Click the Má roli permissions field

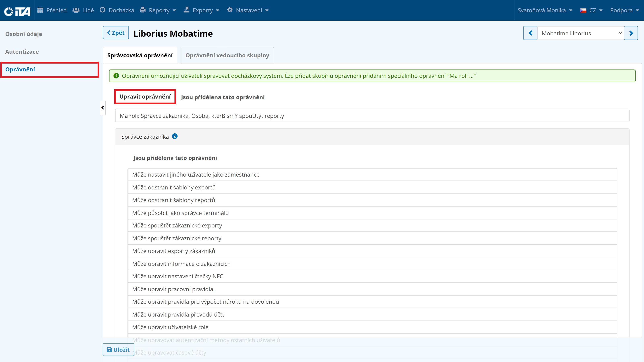[x=372, y=116]
